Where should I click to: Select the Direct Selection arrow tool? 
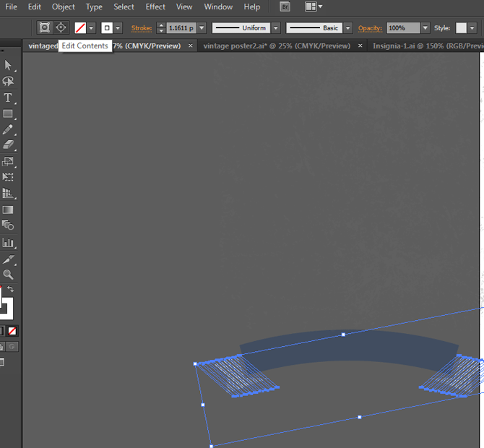pos(9,66)
